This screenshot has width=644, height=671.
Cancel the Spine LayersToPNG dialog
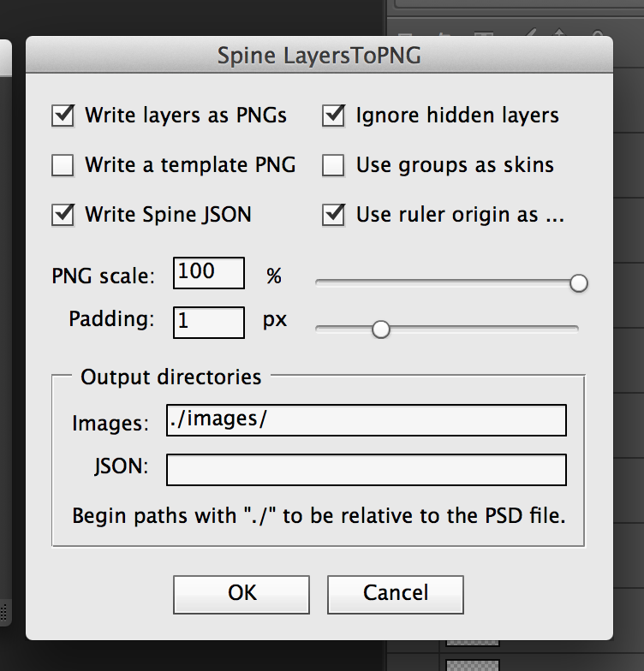[x=396, y=594]
